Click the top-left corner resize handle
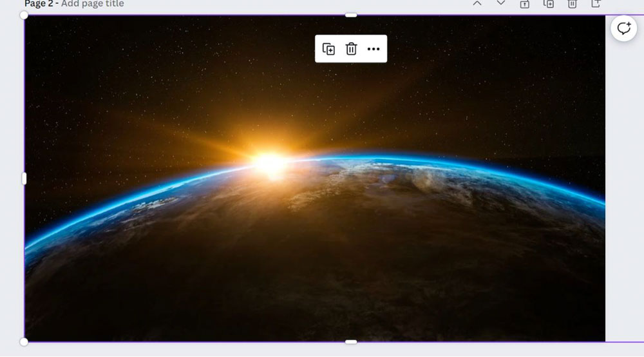Viewport: 644px width, 357px height. point(24,15)
